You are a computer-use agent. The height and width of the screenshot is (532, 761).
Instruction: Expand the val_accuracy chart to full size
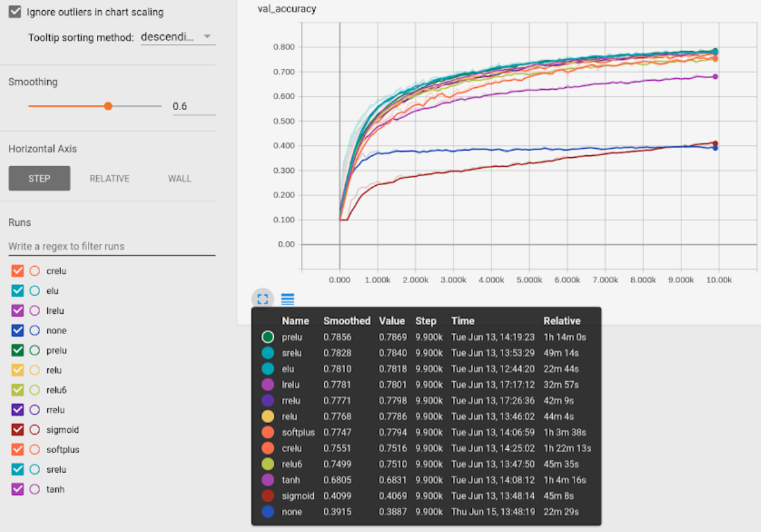[262, 298]
